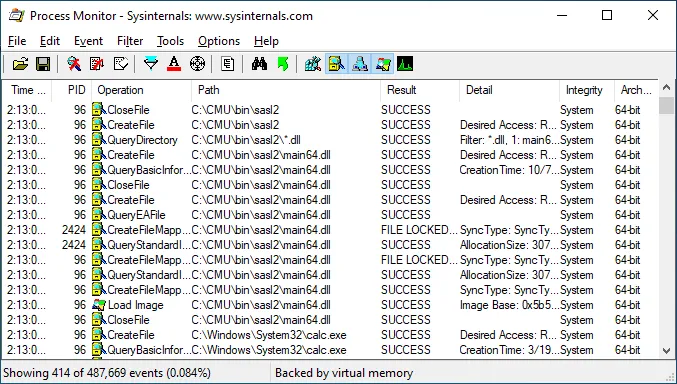
Task: Click the Process Monitor title bar icon
Action: click(x=16, y=16)
